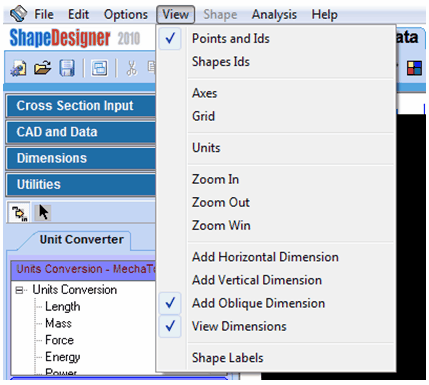Click the open folder toolbar icon
This screenshot has width=429, height=385.
tap(43, 68)
